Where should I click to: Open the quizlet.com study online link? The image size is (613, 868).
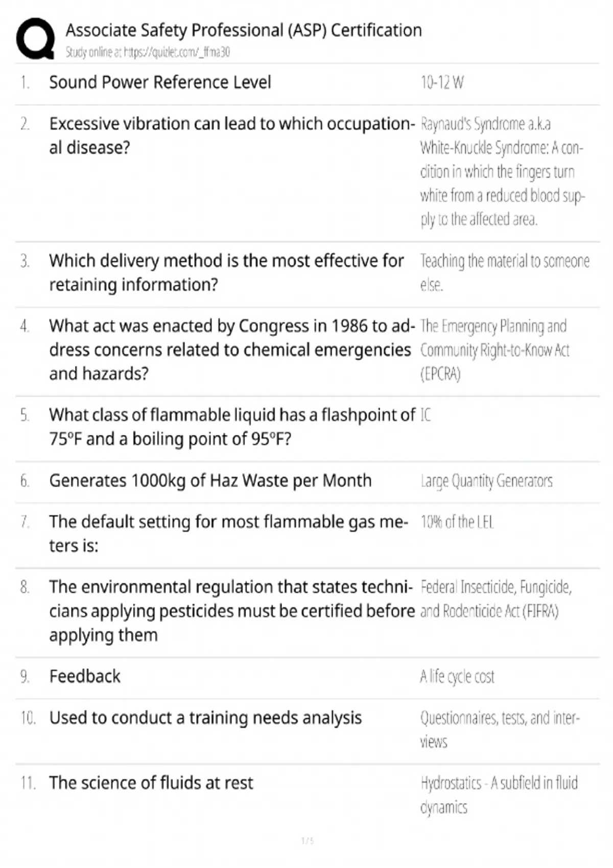(148, 52)
